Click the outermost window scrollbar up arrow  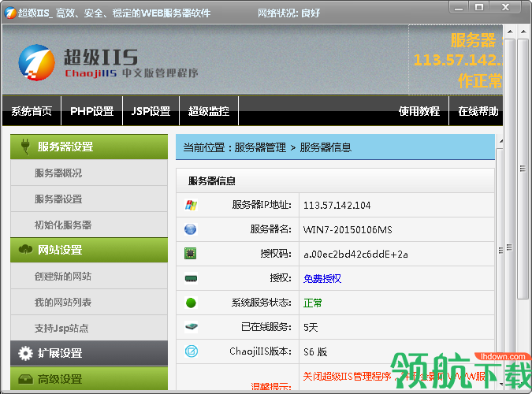click(523, 32)
